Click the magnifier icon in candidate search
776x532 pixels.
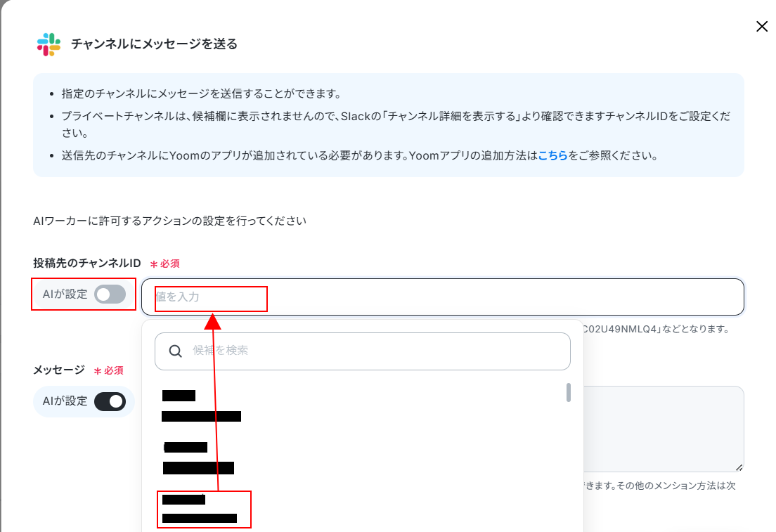175,351
